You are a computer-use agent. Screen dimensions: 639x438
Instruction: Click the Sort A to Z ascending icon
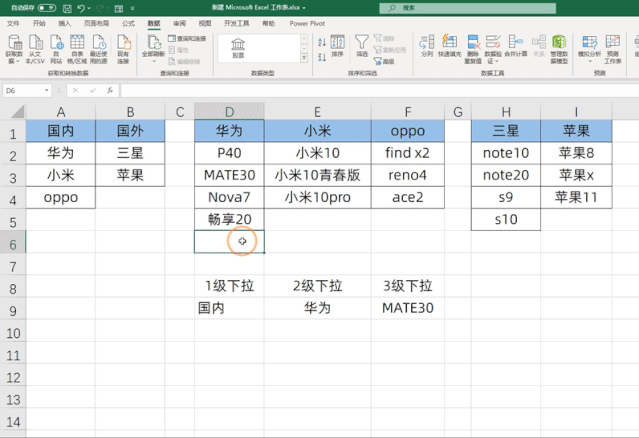coord(322,42)
